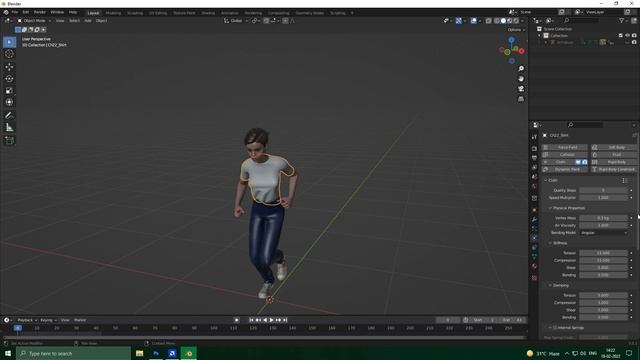The image size is (640, 360).
Task: Activate the Select Box tool
Action: tap(9, 42)
